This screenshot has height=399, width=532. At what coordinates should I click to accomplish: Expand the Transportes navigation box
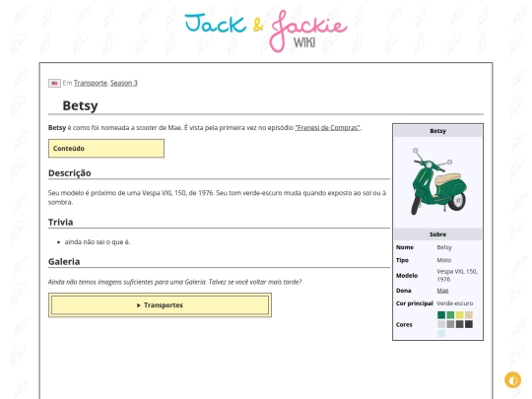tap(160, 305)
